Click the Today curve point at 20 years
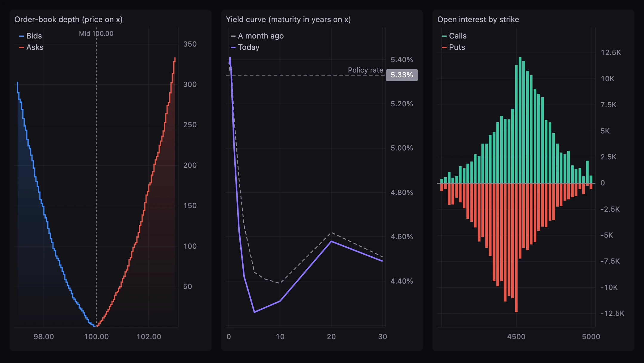Image resolution: width=644 pixels, height=363 pixels. point(331,241)
